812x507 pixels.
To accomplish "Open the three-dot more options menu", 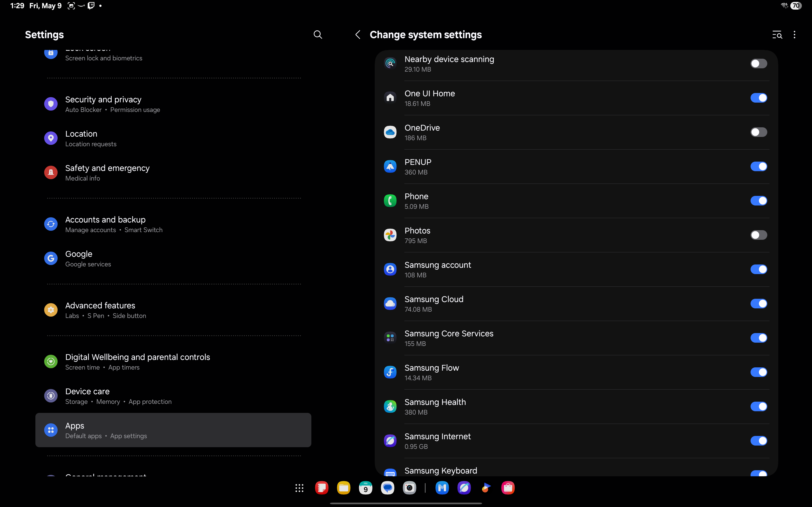I will (x=794, y=35).
